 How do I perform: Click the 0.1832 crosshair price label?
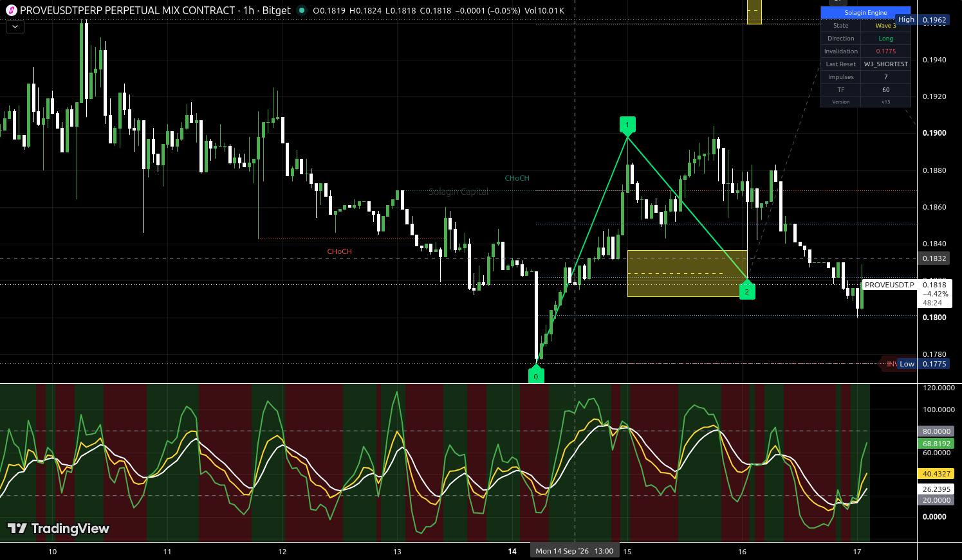pyautogui.click(x=934, y=258)
